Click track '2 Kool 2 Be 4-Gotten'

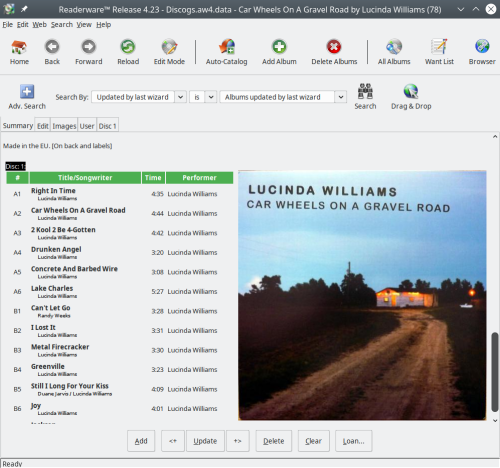click(x=63, y=230)
